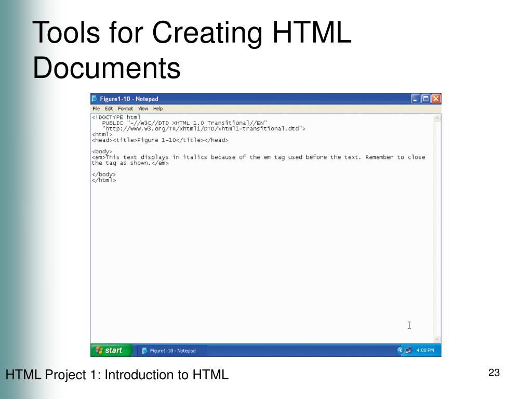This screenshot has height=399, width=532.
Task: Open the View menu in Notepad
Action: point(143,109)
